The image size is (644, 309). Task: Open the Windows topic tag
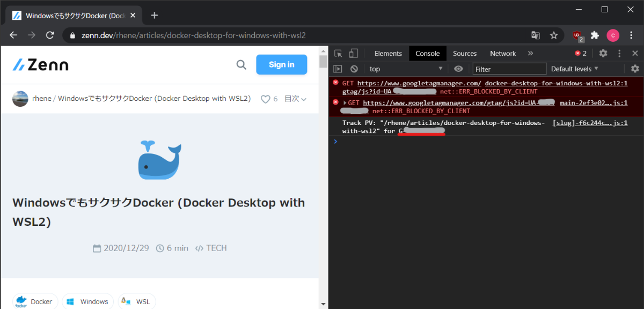(x=87, y=301)
